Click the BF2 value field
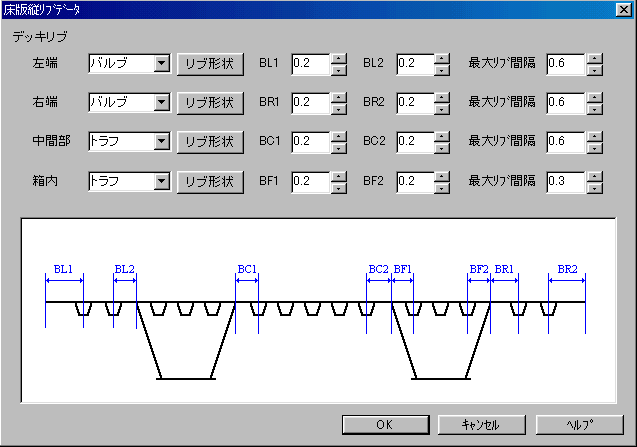The width and height of the screenshot is (637, 447). click(x=415, y=182)
